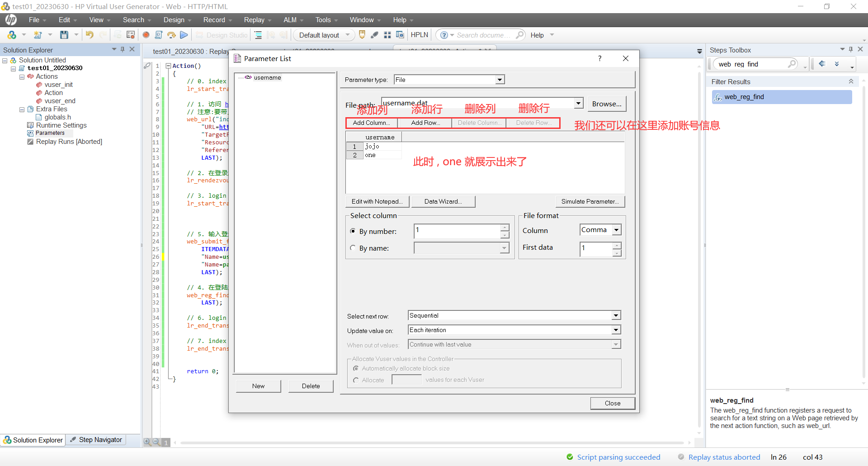Viewport: 868px width, 466px height.
Task: Collapse the Actions tree node
Action: (22, 77)
